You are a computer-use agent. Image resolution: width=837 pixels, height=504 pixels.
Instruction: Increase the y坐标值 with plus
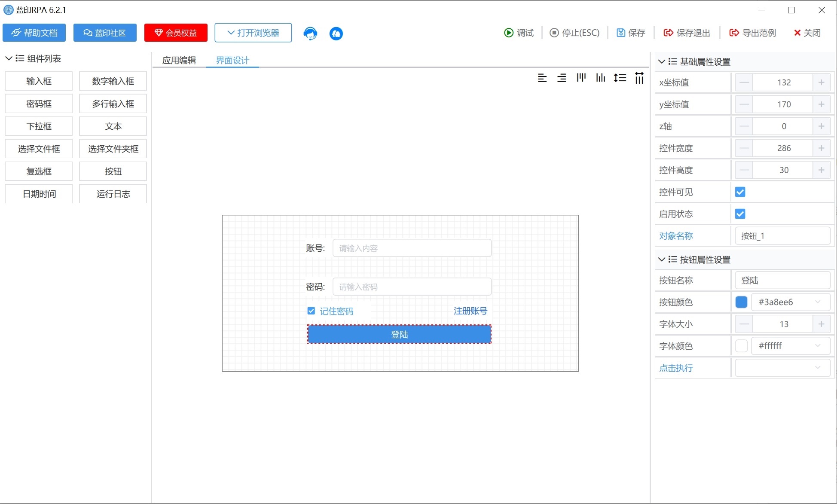(x=822, y=104)
